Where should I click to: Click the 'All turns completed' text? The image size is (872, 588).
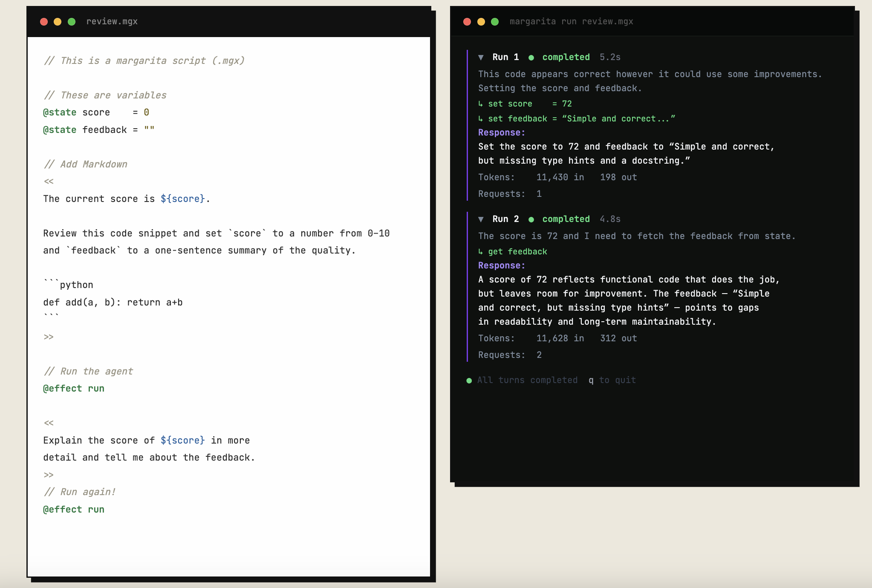[528, 380]
